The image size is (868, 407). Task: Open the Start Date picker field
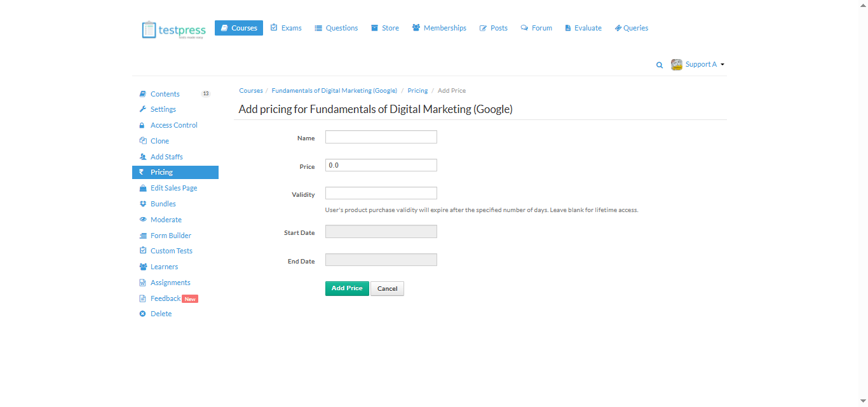381,232
